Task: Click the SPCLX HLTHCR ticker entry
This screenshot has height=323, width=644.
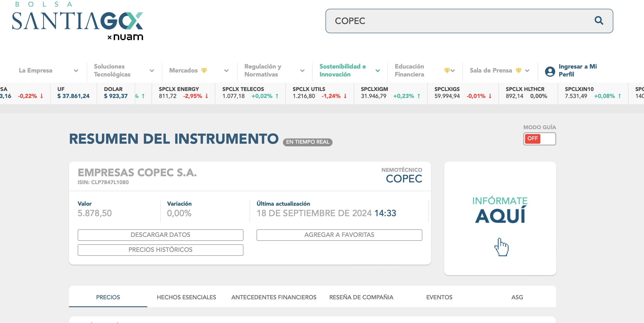Action: pyautogui.click(x=526, y=93)
